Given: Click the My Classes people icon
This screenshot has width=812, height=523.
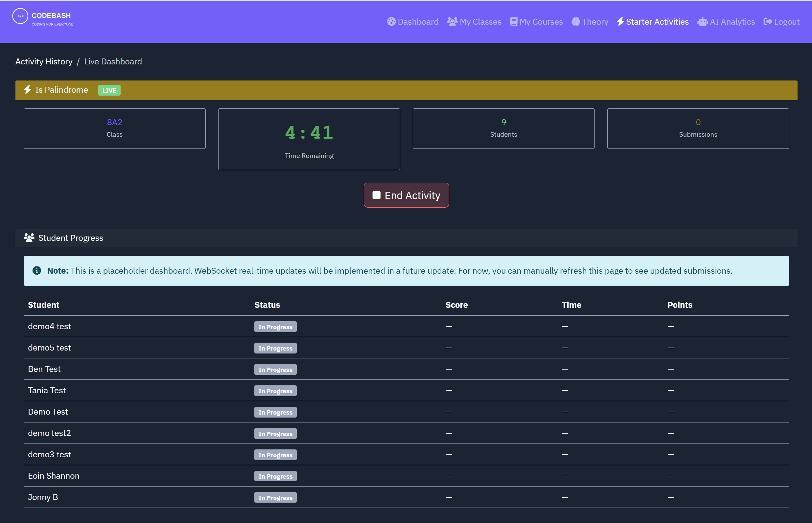Looking at the screenshot, I should (x=452, y=22).
